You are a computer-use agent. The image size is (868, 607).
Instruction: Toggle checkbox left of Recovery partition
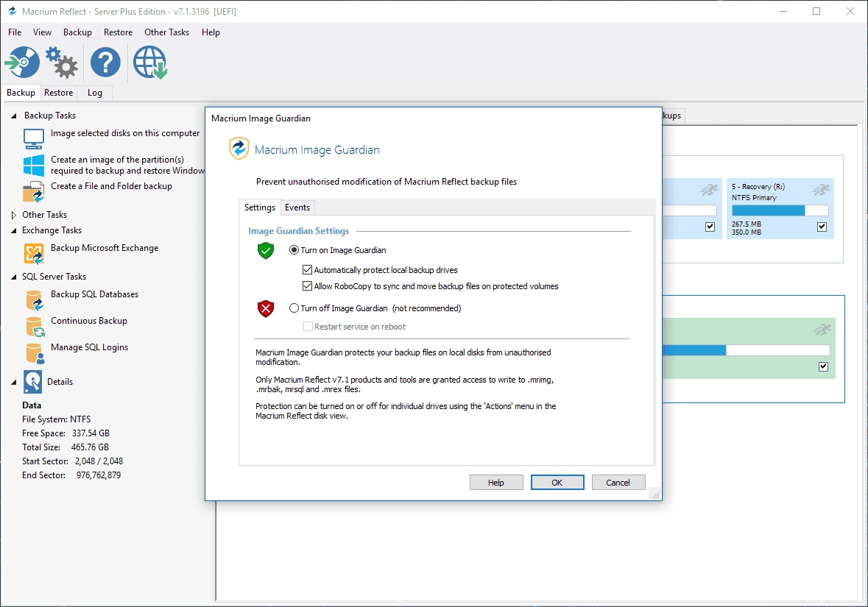pyautogui.click(x=710, y=227)
